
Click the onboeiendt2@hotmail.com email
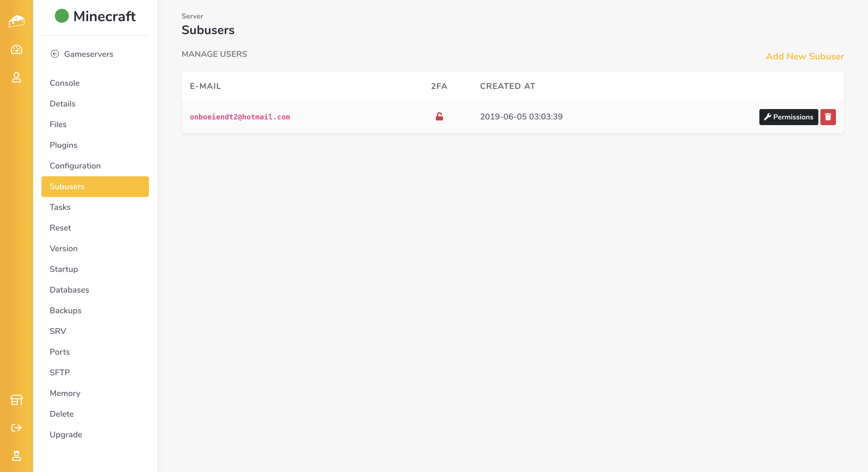(240, 117)
